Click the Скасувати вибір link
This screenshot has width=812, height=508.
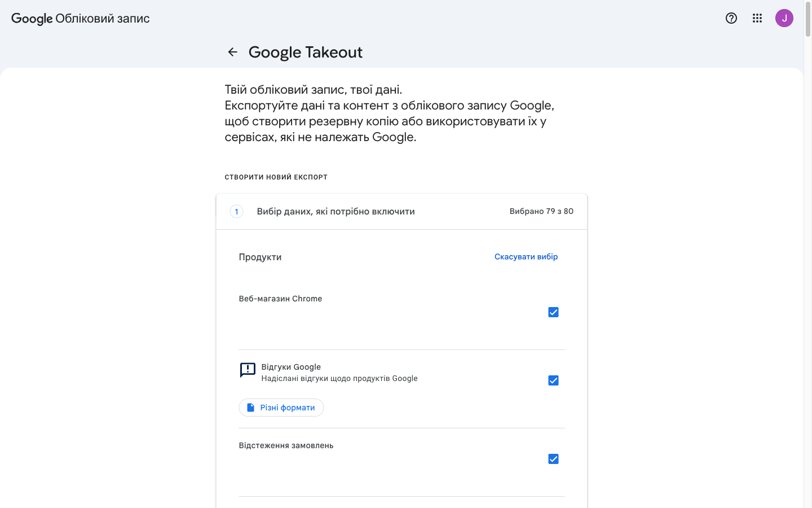point(526,256)
